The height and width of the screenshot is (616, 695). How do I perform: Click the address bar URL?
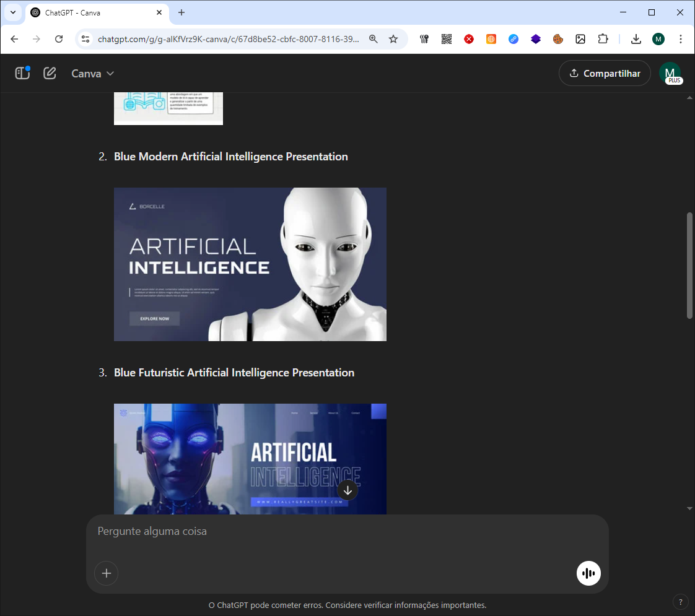coord(229,39)
